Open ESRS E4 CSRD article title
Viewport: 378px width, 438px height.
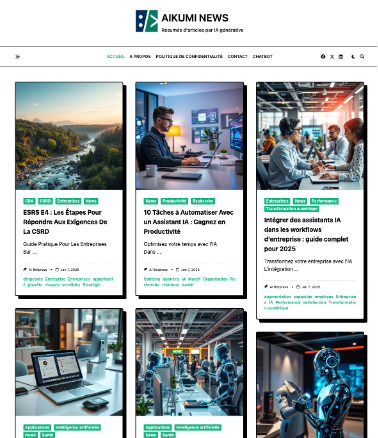(65, 222)
